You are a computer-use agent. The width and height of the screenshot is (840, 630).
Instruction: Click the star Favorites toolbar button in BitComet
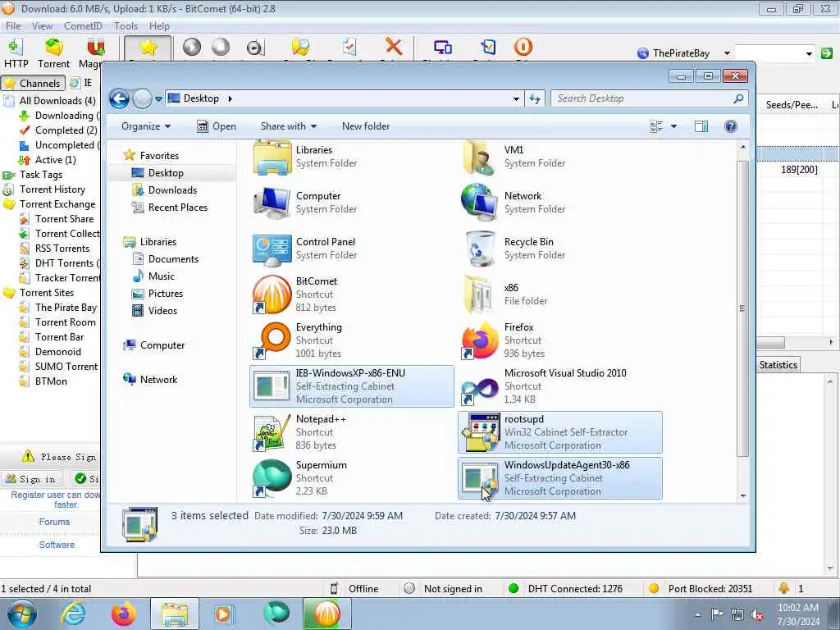coord(148,48)
